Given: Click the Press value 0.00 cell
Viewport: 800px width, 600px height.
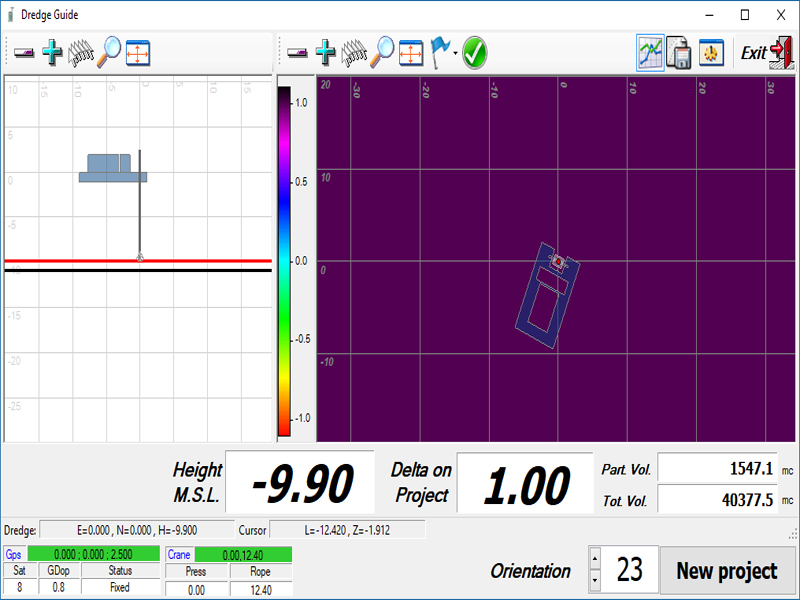Looking at the screenshot, I should tap(196, 590).
